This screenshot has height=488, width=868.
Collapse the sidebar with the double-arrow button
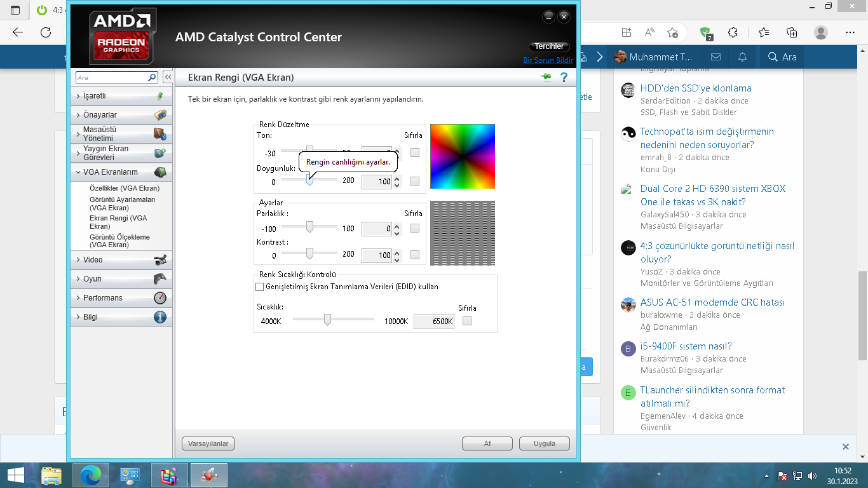click(168, 77)
